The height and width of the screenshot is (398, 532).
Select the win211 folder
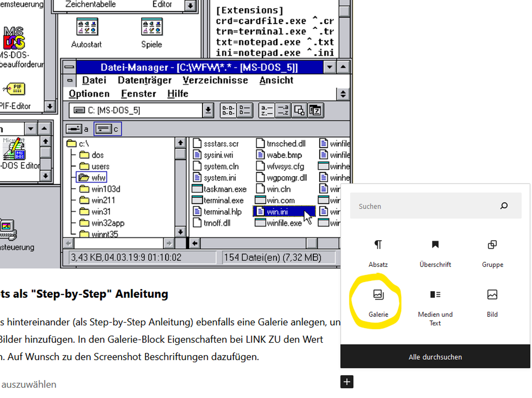97,200
